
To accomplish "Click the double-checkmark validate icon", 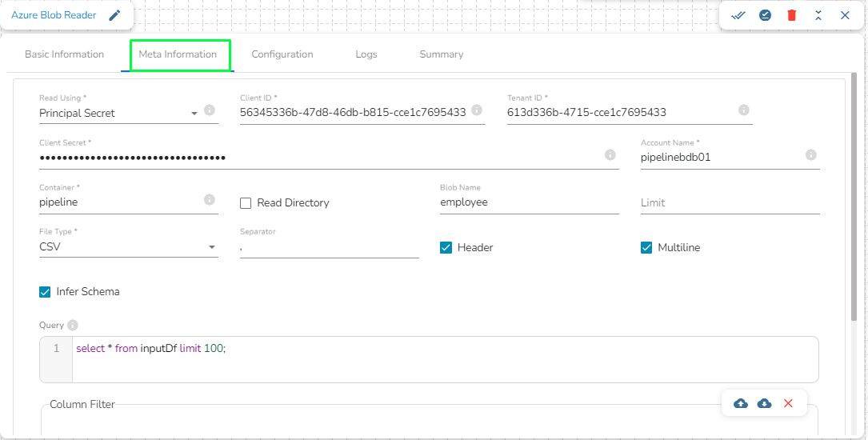I will (x=738, y=15).
